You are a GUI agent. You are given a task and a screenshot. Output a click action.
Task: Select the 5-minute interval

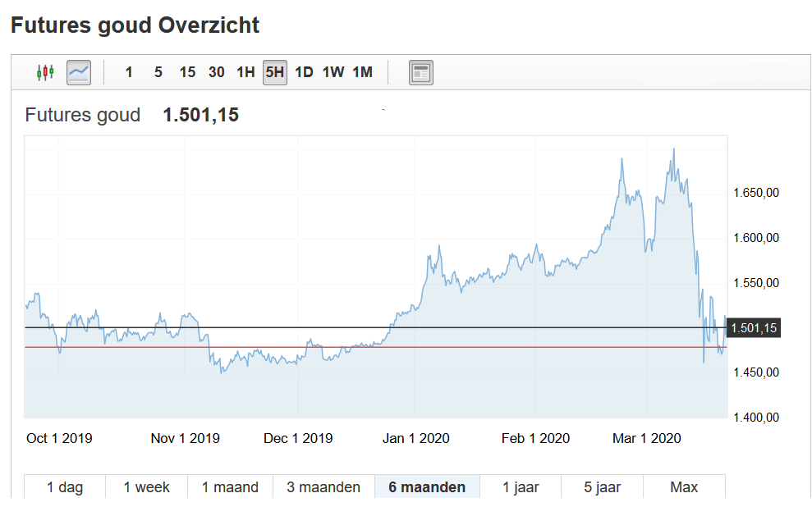click(x=158, y=72)
